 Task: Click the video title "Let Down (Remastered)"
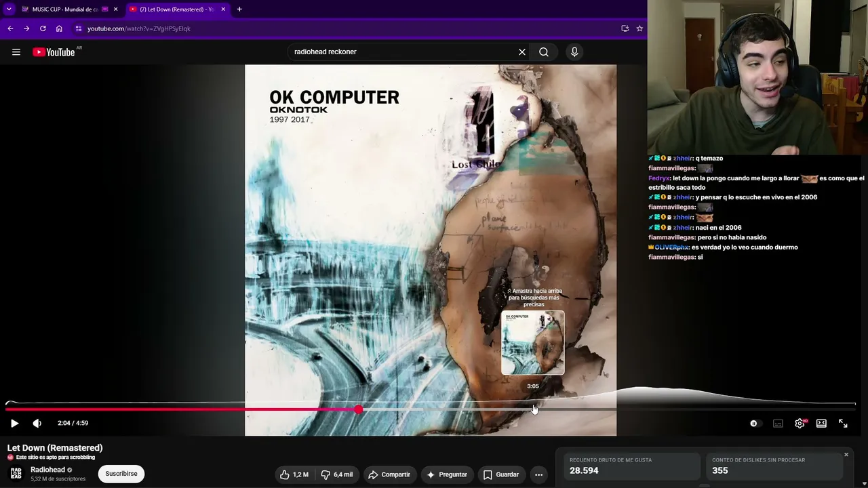(x=55, y=448)
